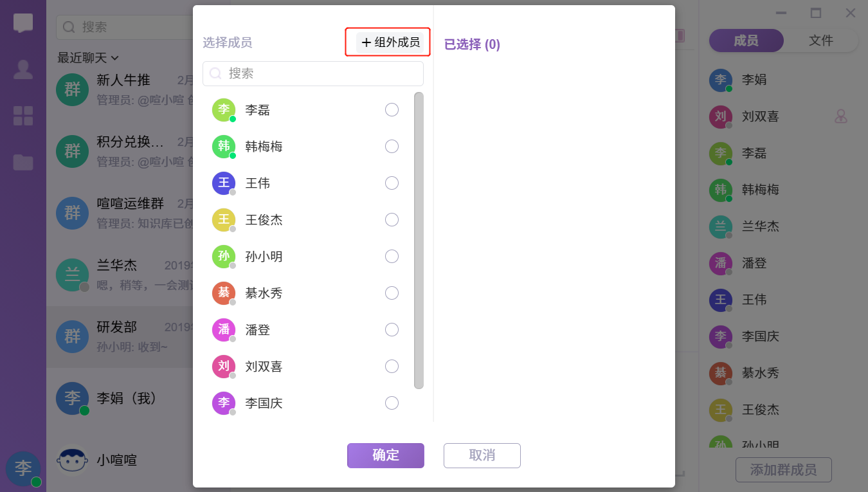Switch to the 文件 tab

point(821,41)
